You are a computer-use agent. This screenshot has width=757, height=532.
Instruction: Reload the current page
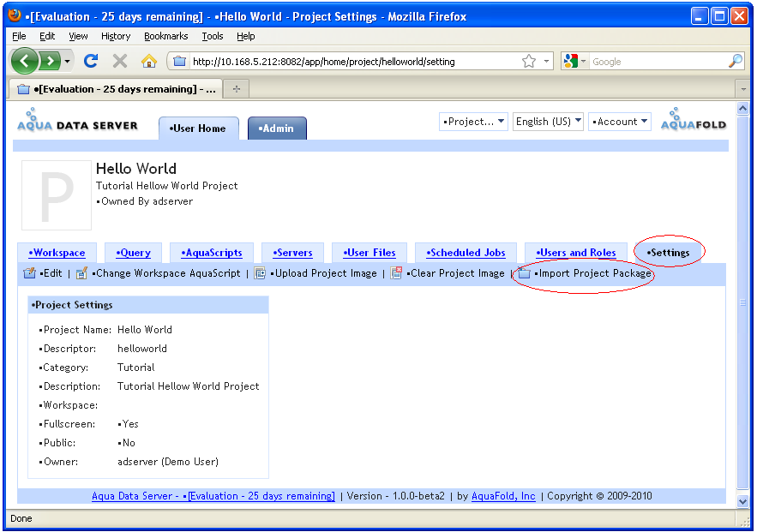(91, 62)
